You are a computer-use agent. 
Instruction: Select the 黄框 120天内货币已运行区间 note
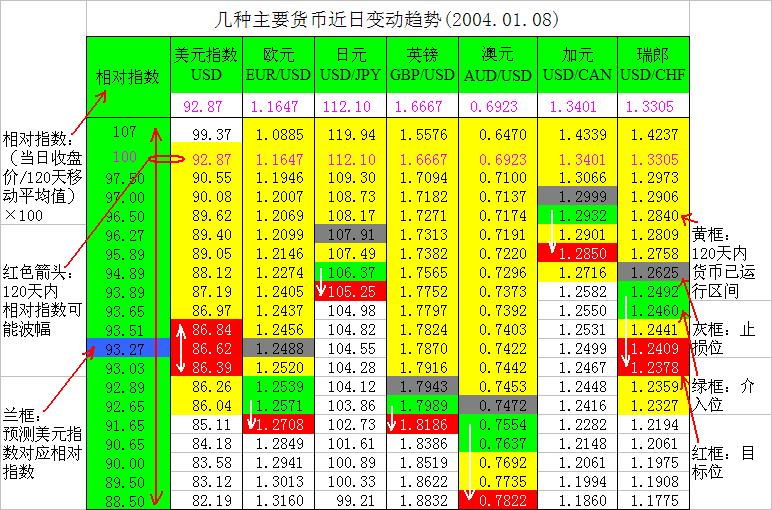click(723, 262)
